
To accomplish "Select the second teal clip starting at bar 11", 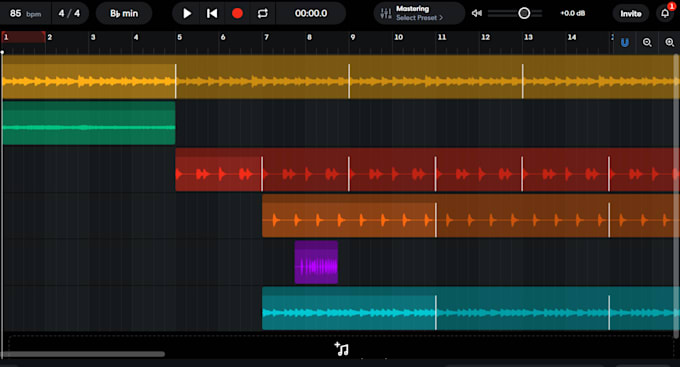I will pyautogui.click(x=522, y=308).
